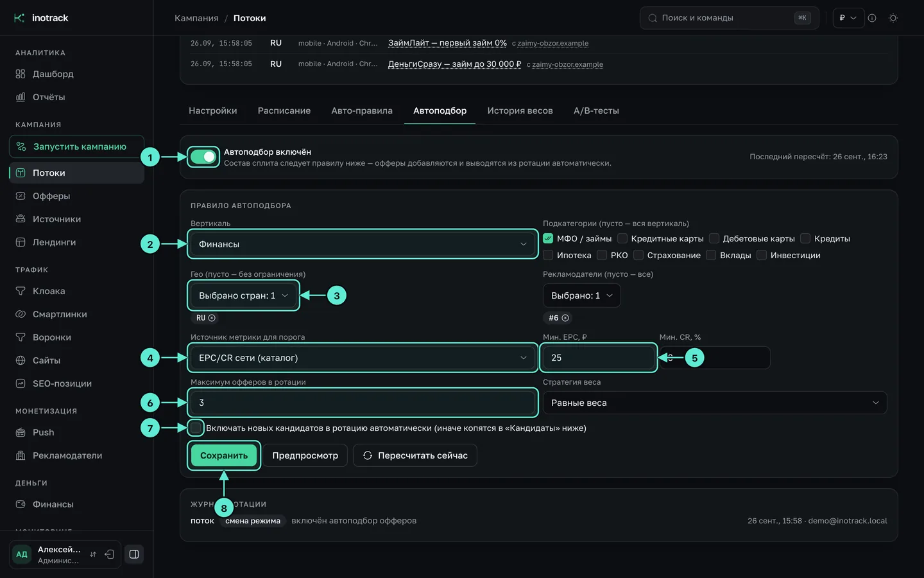Focus the Поиск и команды search box

[x=730, y=18]
